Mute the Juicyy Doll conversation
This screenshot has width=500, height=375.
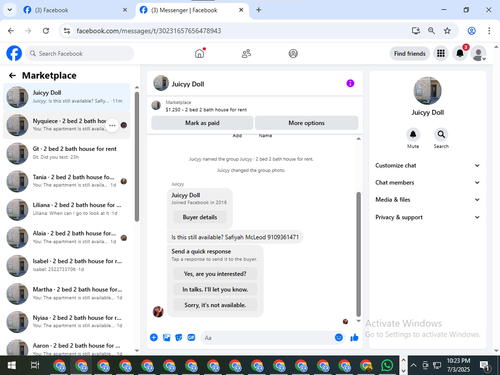413,135
